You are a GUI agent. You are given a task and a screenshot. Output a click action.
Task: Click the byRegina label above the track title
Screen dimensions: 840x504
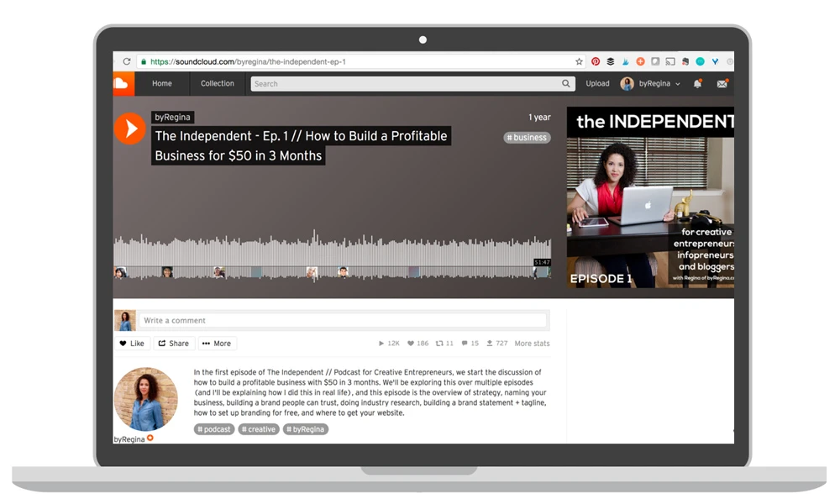[x=172, y=118]
